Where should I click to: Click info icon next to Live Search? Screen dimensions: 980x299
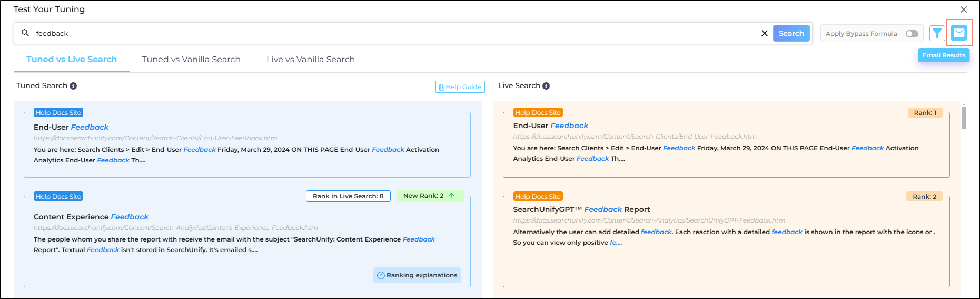coord(546,86)
